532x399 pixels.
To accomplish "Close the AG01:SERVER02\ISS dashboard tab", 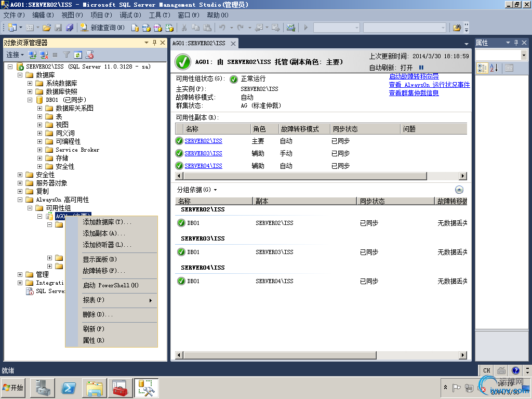I will coord(233,44).
